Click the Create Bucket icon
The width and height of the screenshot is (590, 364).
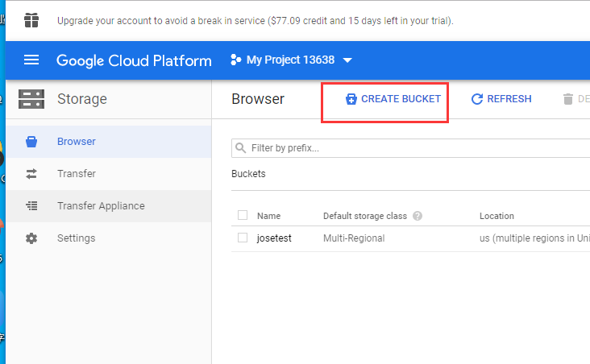pyautogui.click(x=351, y=99)
